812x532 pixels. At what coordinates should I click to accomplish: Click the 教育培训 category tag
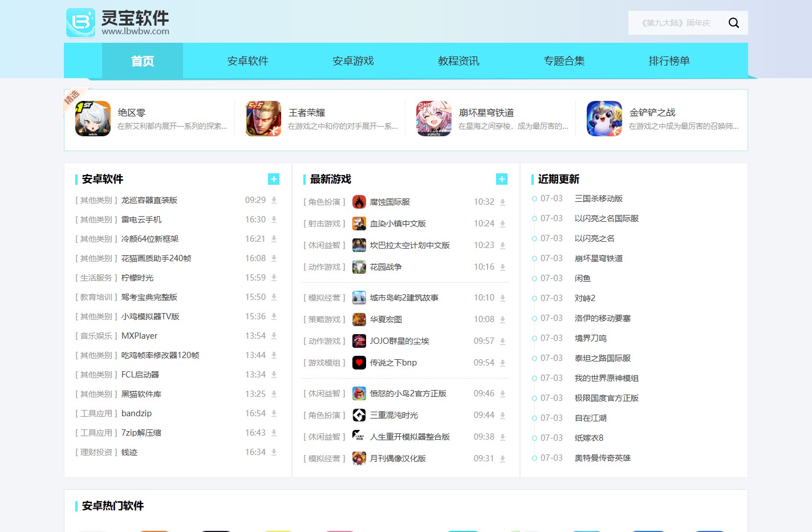96,297
